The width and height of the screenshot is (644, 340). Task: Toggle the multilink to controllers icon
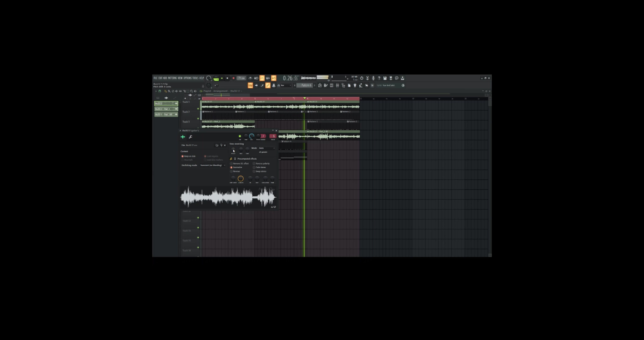(x=274, y=85)
